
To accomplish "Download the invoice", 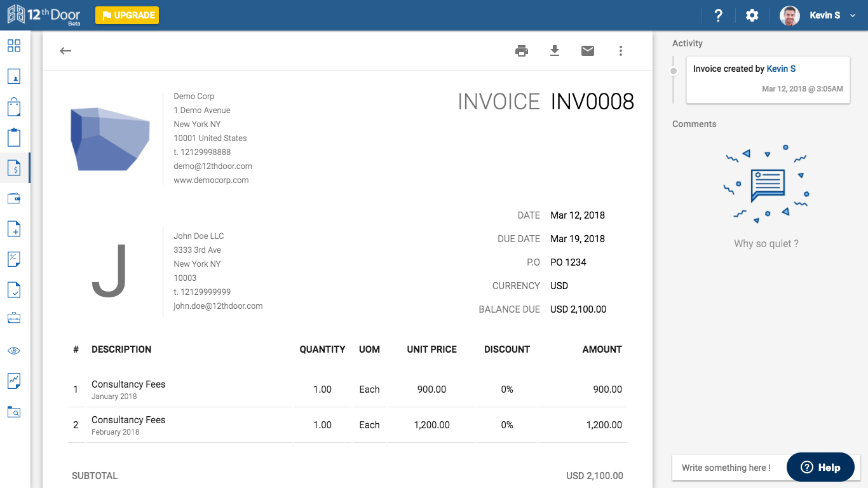I will click(x=555, y=51).
